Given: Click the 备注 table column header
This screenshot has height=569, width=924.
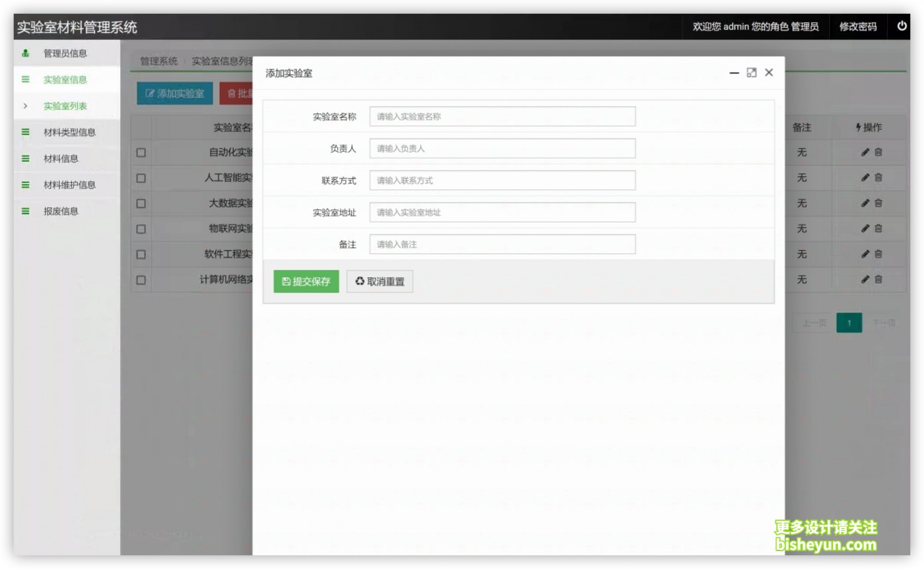Looking at the screenshot, I should click(801, 127).
